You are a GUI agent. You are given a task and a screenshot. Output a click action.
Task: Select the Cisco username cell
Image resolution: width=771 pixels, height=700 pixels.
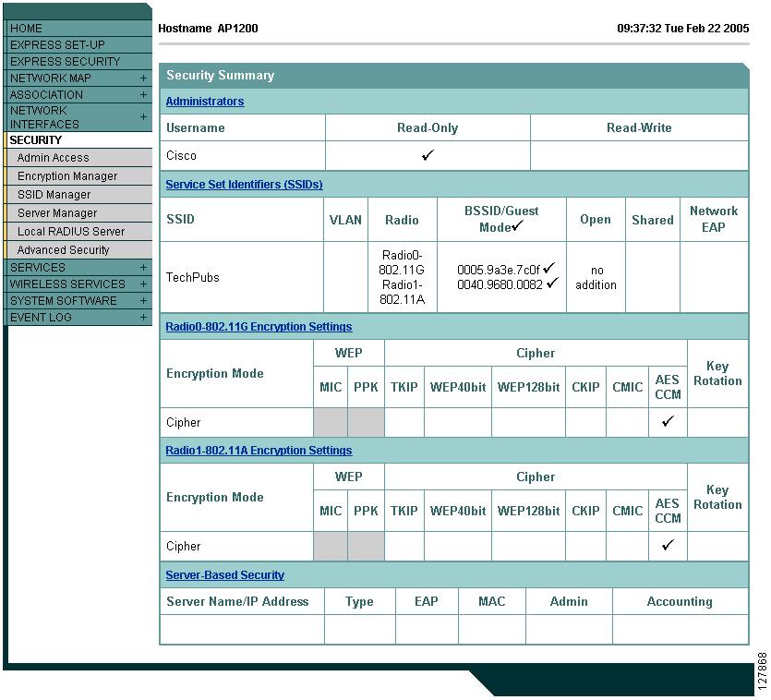(243, 156)
